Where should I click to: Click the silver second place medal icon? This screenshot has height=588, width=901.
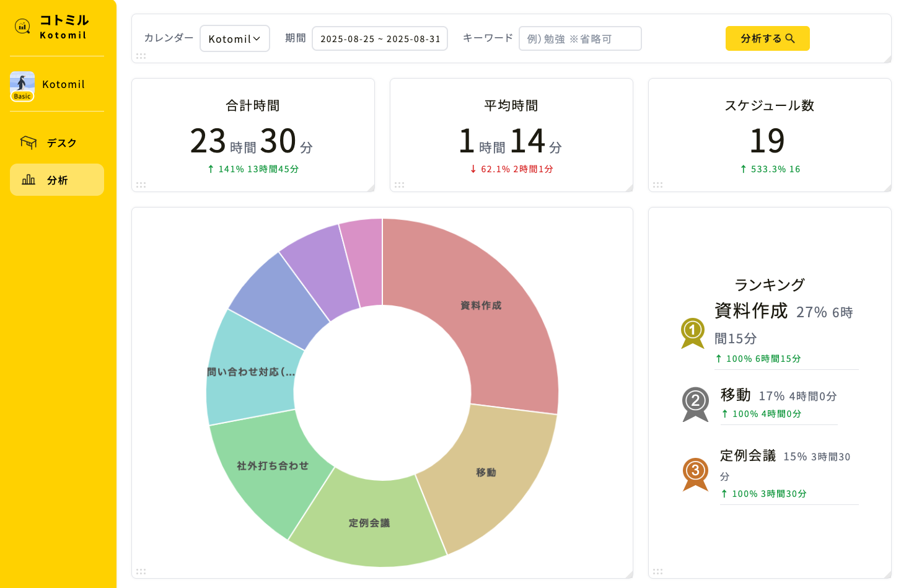(695, 405)
